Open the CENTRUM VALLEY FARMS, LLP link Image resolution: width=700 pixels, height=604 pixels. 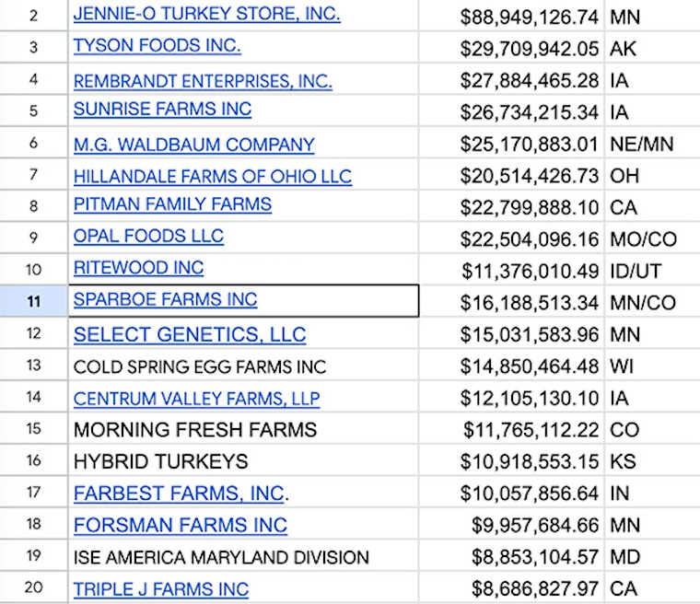tap(196, 399)
